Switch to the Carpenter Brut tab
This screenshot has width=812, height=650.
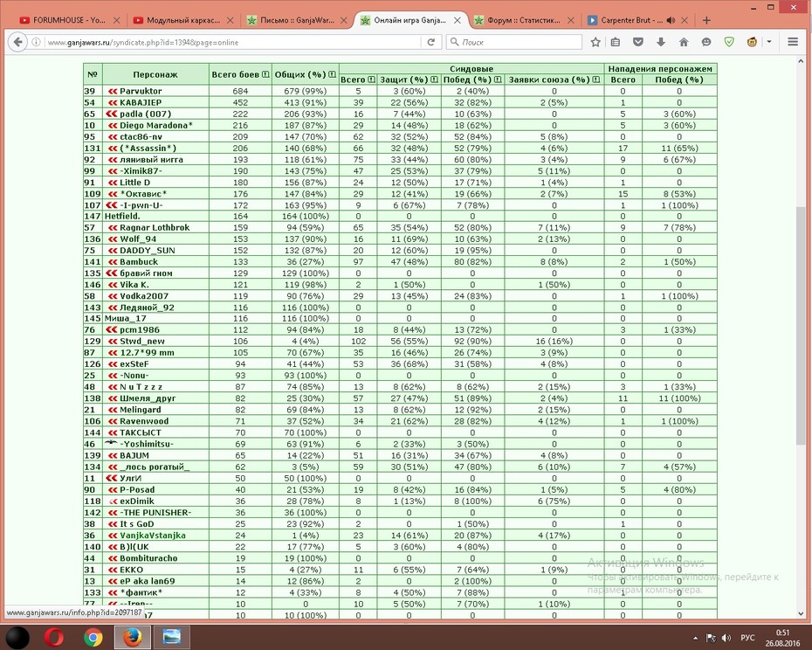630,20
